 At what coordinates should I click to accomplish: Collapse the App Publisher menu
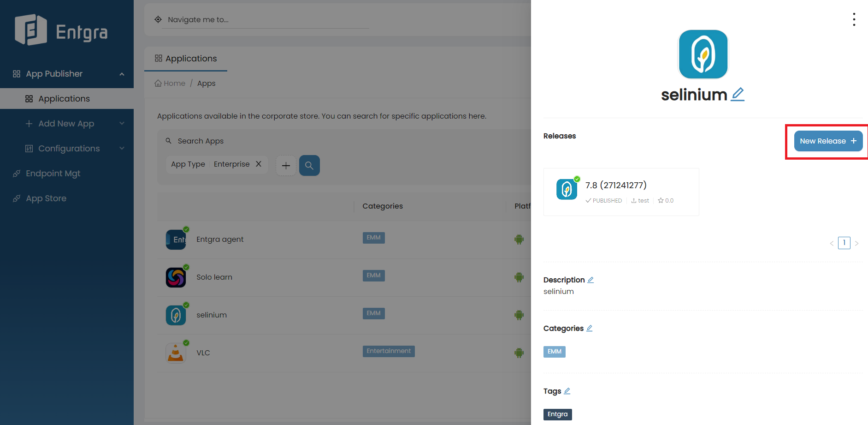point(67,74)
